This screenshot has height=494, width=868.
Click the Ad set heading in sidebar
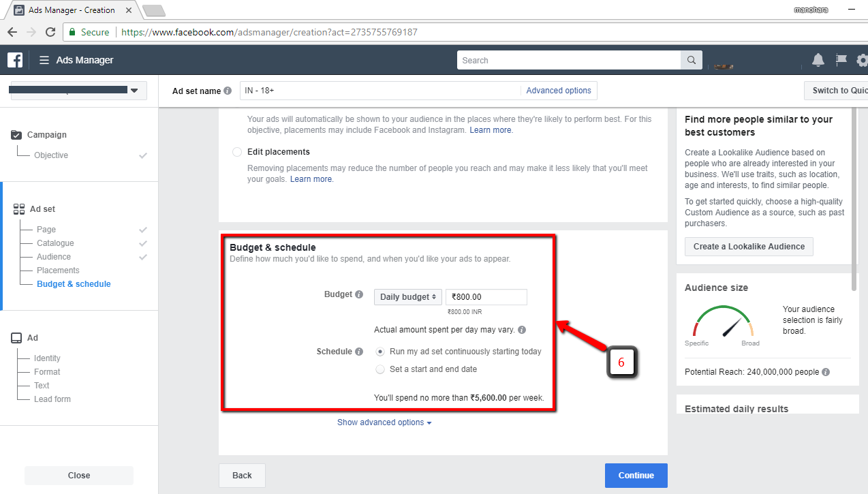point(43,209)
